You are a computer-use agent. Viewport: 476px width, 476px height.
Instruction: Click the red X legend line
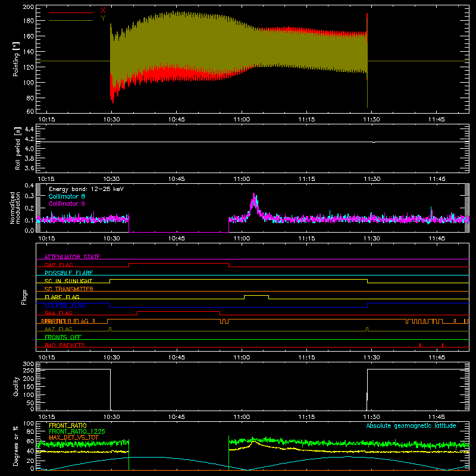[71, 12]
